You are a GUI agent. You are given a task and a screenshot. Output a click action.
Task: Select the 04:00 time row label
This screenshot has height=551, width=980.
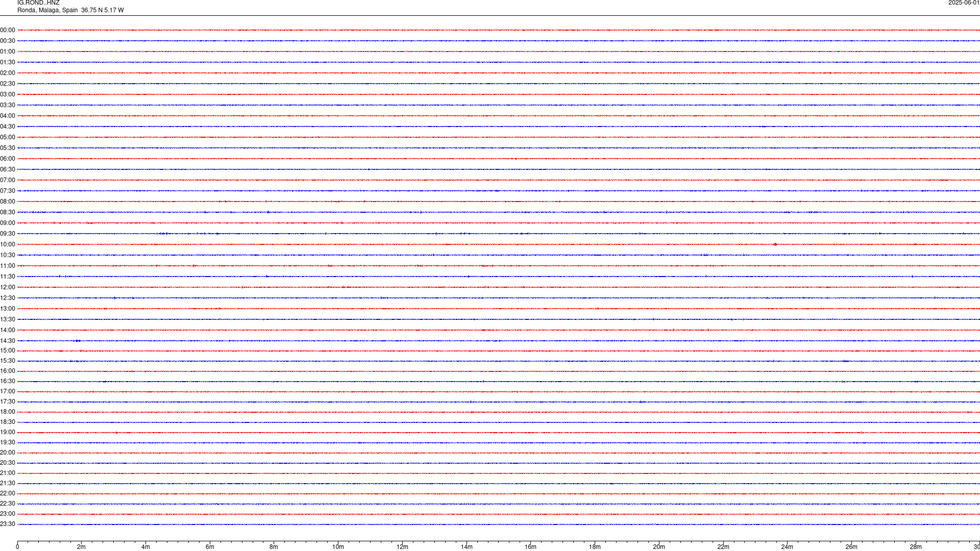tap(8, 116)
